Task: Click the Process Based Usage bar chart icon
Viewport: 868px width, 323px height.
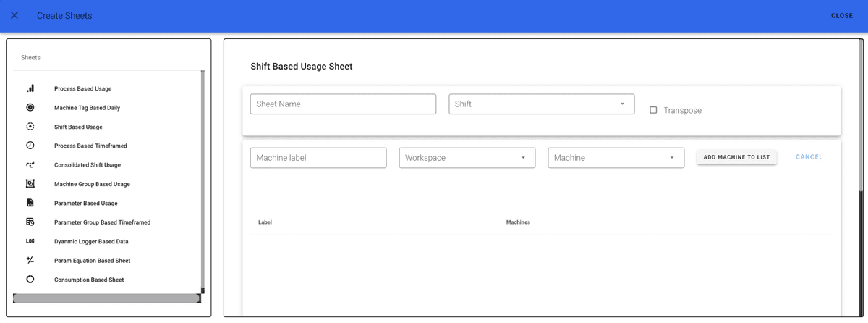Action: [x=30, y=88]
